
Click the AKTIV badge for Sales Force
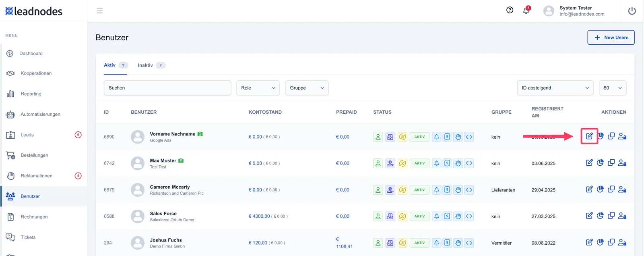pyautogui.click(x=419, y=216)
